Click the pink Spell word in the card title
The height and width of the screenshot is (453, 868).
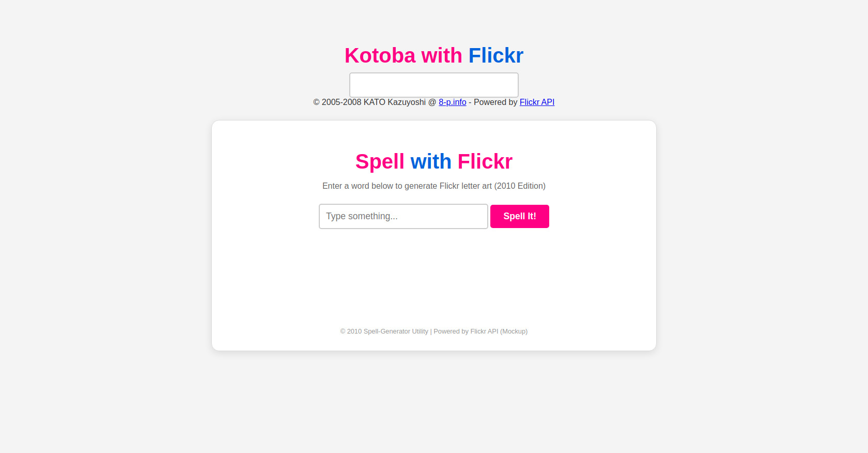(x=380, y=161)
